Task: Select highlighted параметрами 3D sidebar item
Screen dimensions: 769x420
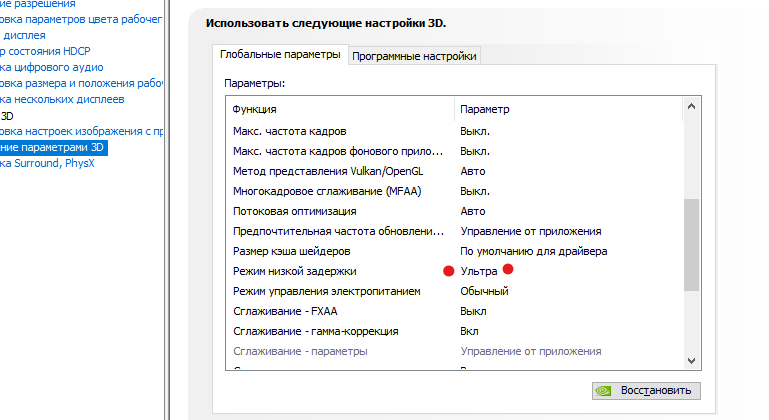Action: click(53, 147)
